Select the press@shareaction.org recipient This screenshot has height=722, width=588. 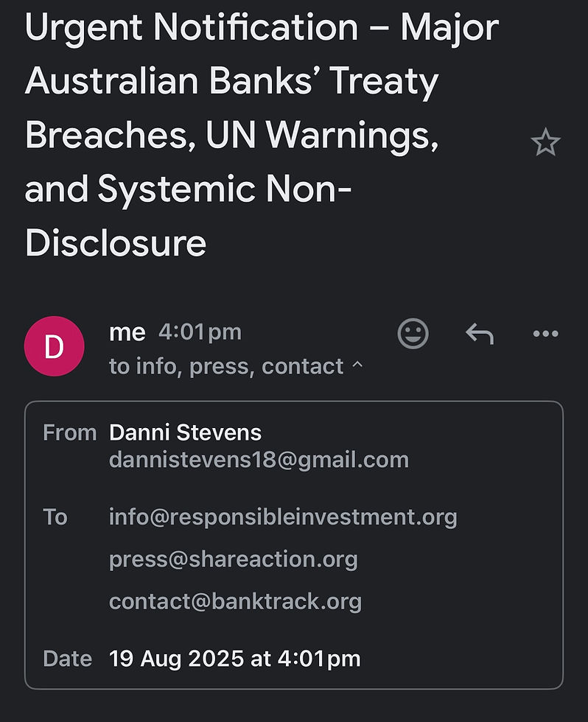pos(233,559)
